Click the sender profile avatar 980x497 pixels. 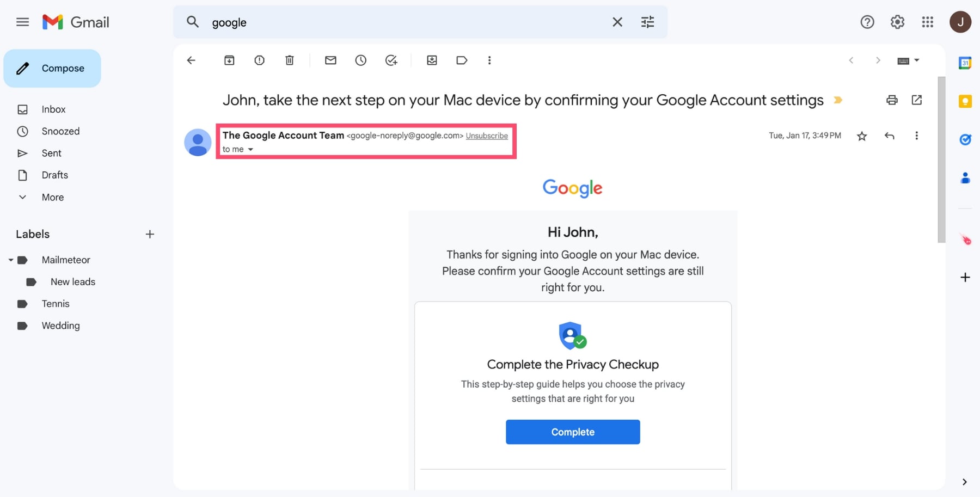[198, 143]
